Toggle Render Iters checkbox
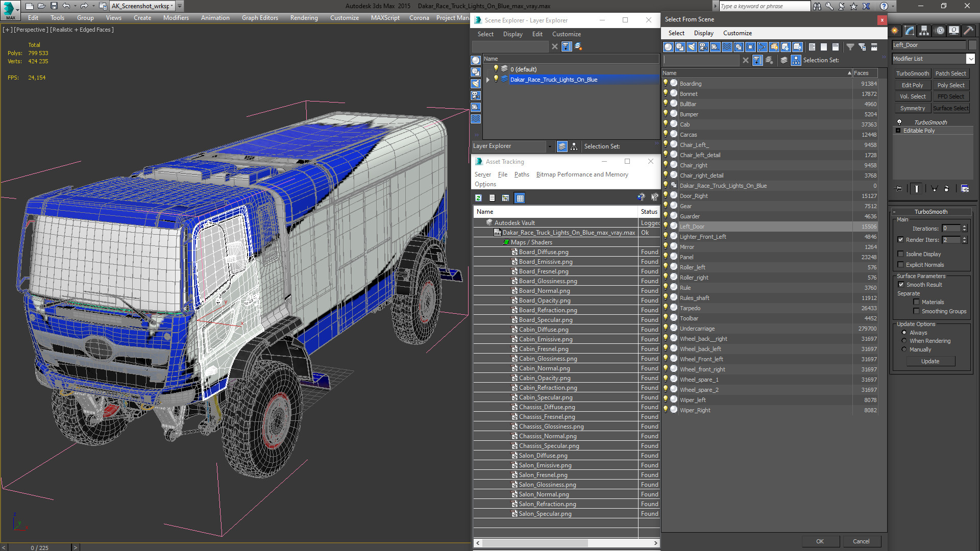980x551 pixels. 901,240
